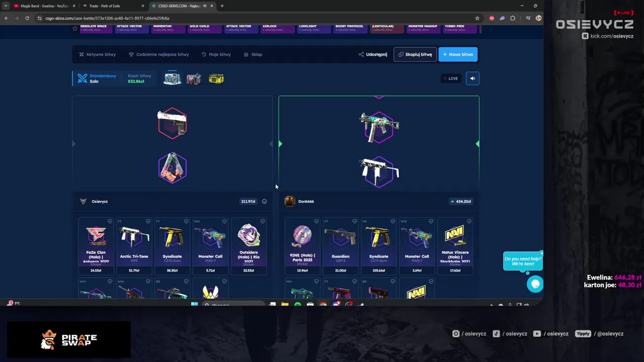Open the Chrome profile avatar
The height and width of the screenshot is (362, 644).
point(538,18)
